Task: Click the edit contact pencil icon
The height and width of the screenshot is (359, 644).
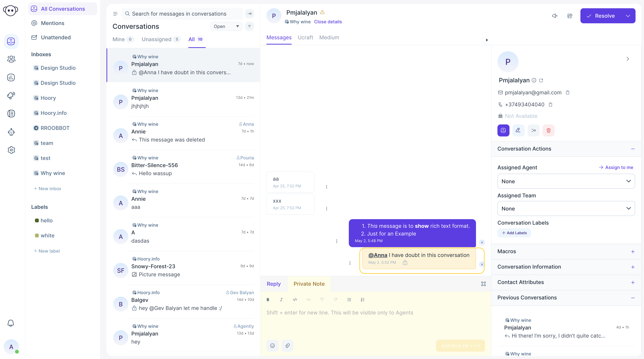Action: pyautogui.click(x=518, y=130)
